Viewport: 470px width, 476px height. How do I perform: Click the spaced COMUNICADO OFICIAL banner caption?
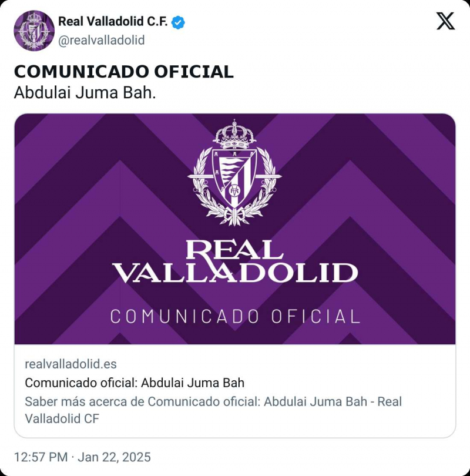(234, 317)
